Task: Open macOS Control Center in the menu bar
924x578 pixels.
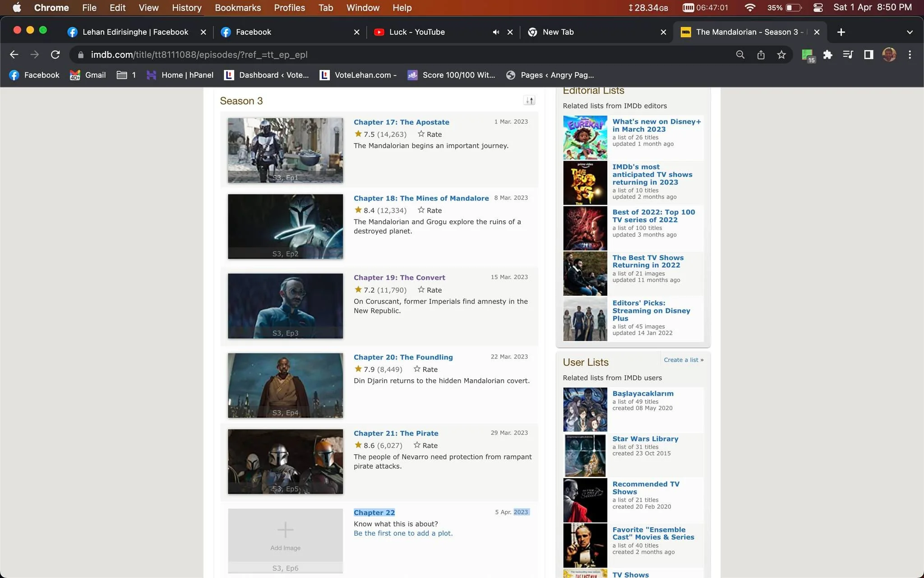Action: coord(818,8)
